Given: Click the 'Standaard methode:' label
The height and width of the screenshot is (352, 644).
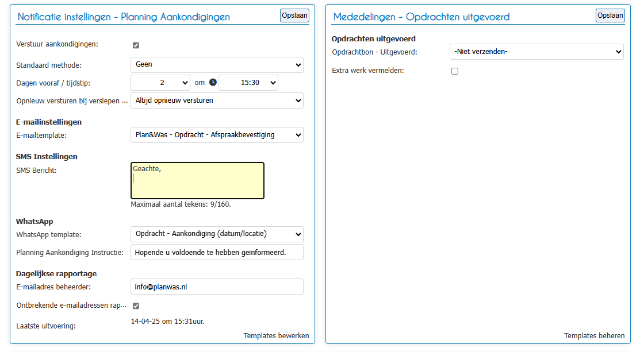Looking at the screenshot, I should pyautogui.click(x=49, y=65).
